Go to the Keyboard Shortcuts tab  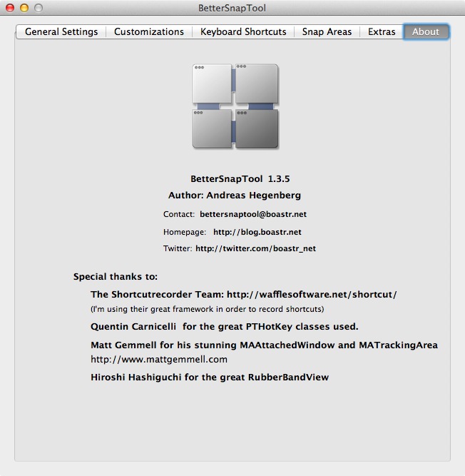point(243,31)
